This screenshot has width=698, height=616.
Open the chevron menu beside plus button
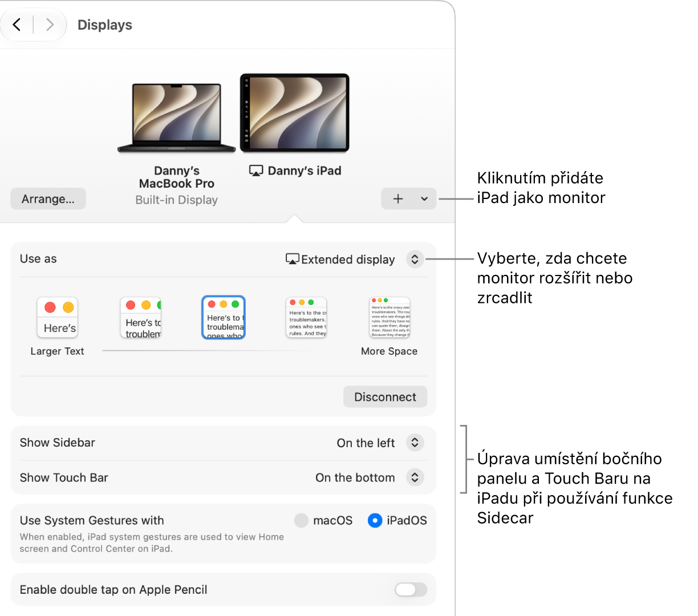[424, 198]
